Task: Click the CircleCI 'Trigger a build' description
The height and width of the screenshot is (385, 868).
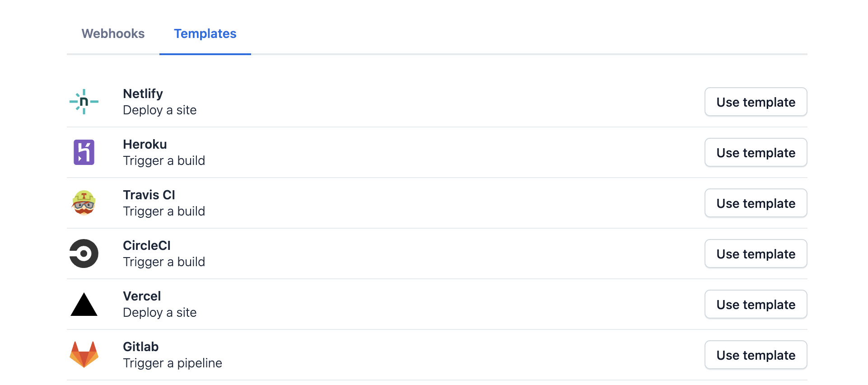Action: click(x=164, y=262)
